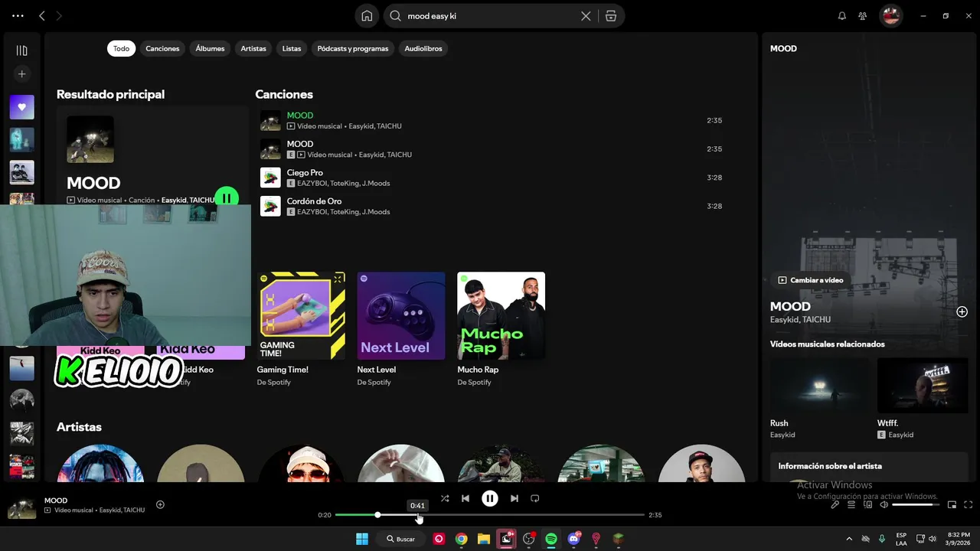The image size is (980, 551).
Task: Open Friend Activity icon
Action: coord(863,16)
